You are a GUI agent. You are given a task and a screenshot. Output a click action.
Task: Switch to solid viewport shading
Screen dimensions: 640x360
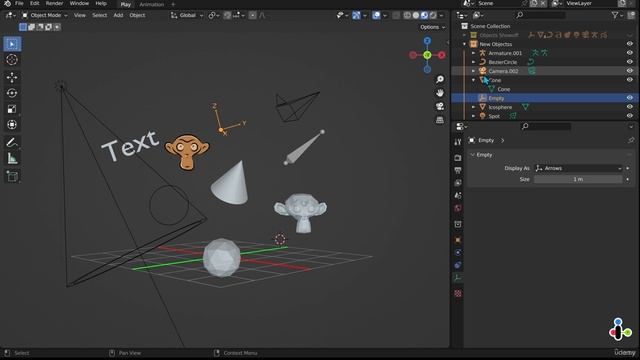point(416,16)
